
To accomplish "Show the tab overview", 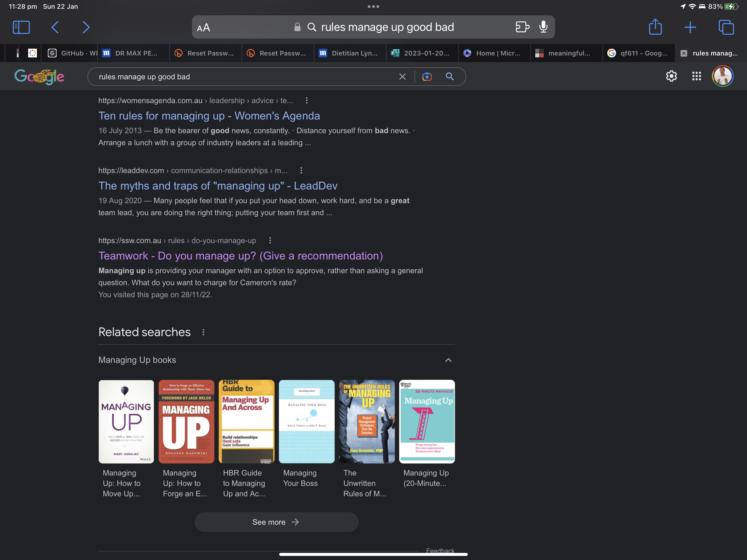I will coord(726,27).
